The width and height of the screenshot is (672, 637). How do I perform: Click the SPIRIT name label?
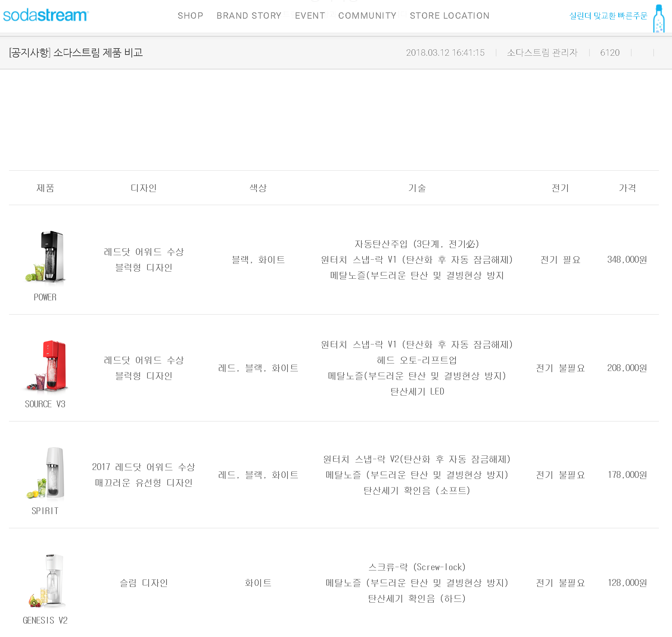coord(45,511)
